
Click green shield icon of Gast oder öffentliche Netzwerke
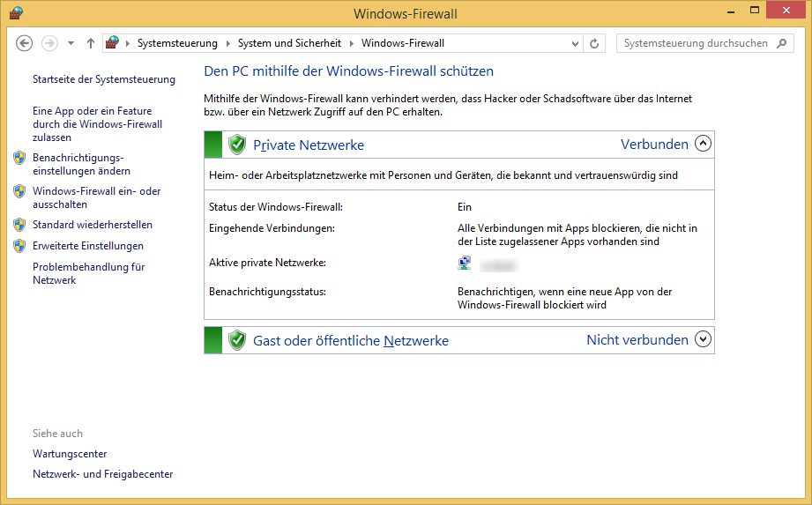tap(237, 340)
